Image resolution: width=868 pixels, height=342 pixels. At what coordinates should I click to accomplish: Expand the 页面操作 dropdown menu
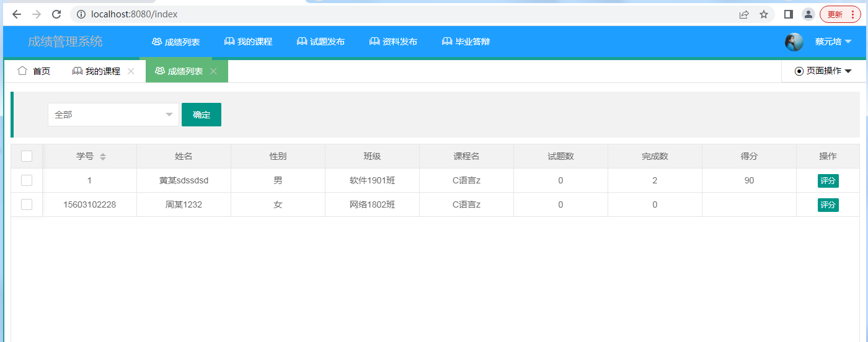823,71
